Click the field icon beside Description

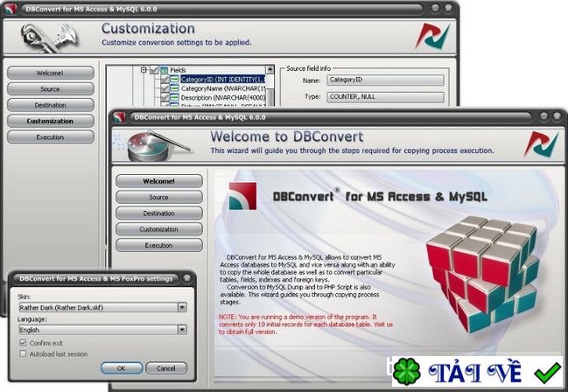(x=175, y=97)
